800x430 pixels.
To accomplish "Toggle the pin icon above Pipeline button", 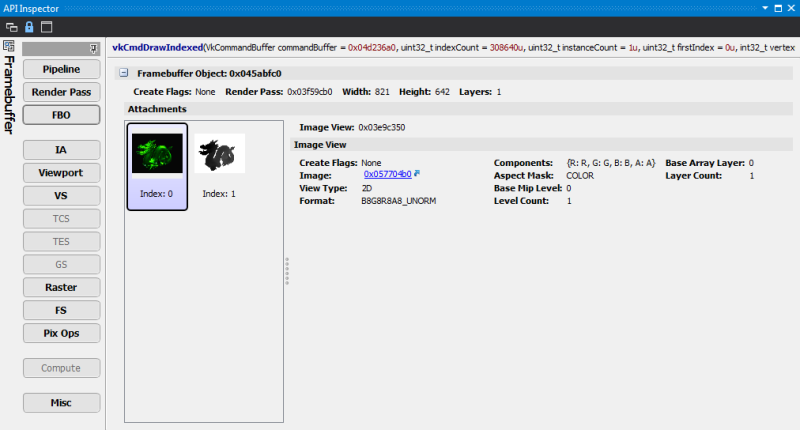I will [x=93, y=47].
